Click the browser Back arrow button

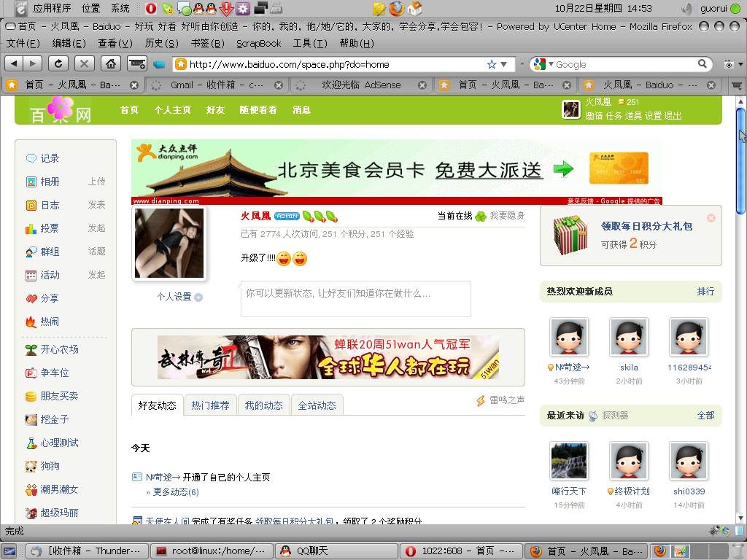coord(15,63)
